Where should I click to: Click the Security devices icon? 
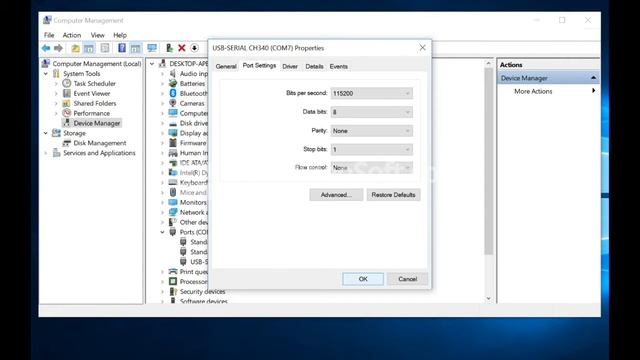173,291
